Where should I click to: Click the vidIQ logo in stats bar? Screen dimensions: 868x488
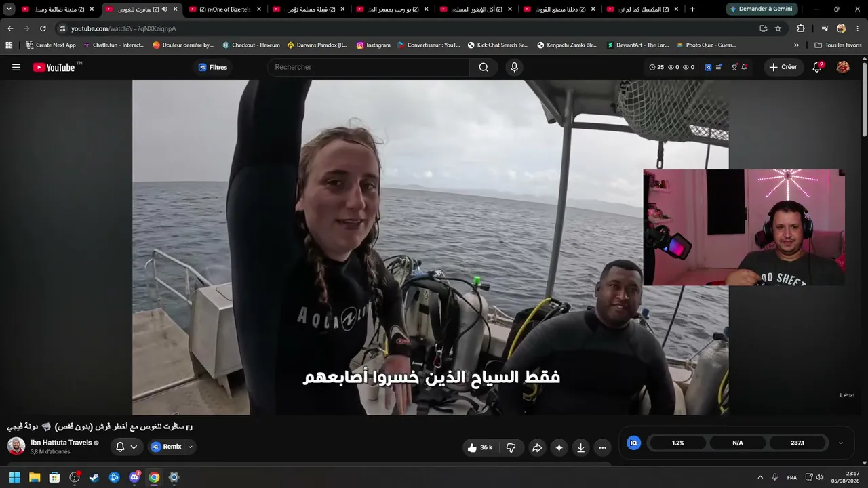coord(634,443)
